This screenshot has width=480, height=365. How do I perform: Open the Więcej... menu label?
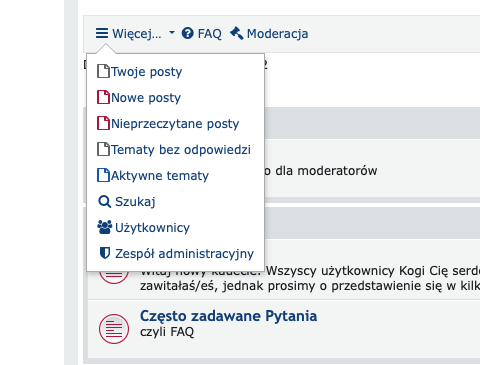(137, 34)
